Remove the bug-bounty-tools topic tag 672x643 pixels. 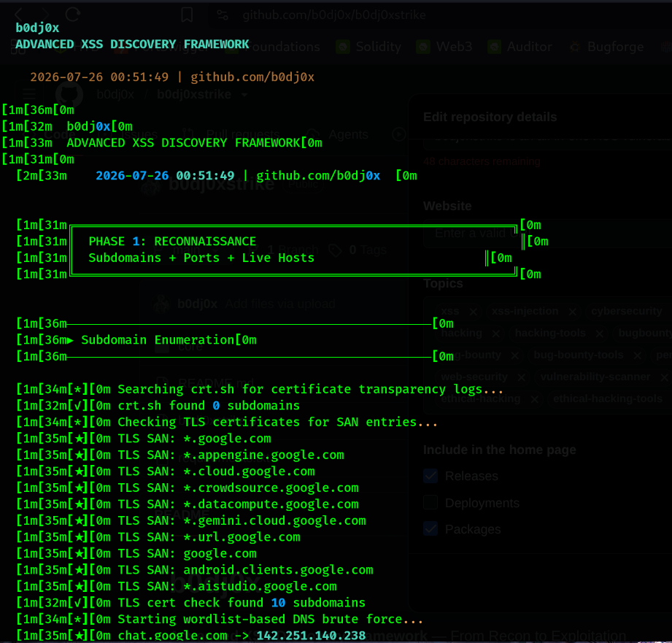click(x=637, y=355)
